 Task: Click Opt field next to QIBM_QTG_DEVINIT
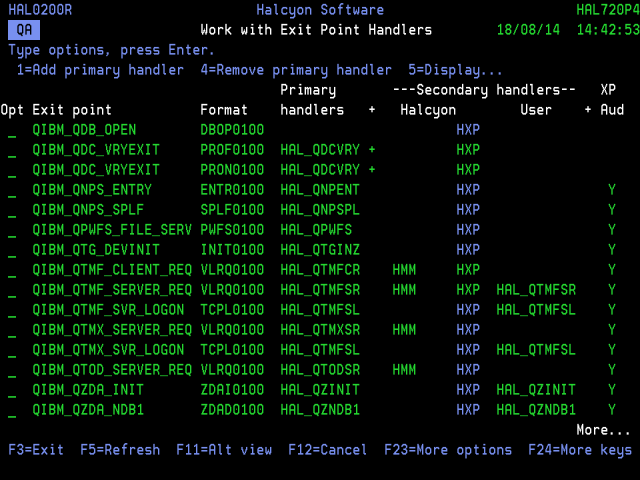pyautogui.click(x=12, y=250)
